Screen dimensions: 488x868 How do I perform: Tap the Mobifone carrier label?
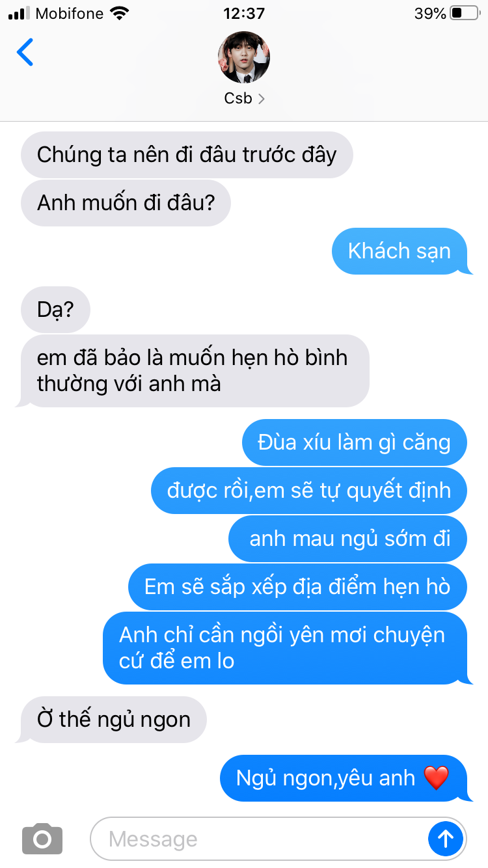tap(70, 13)
